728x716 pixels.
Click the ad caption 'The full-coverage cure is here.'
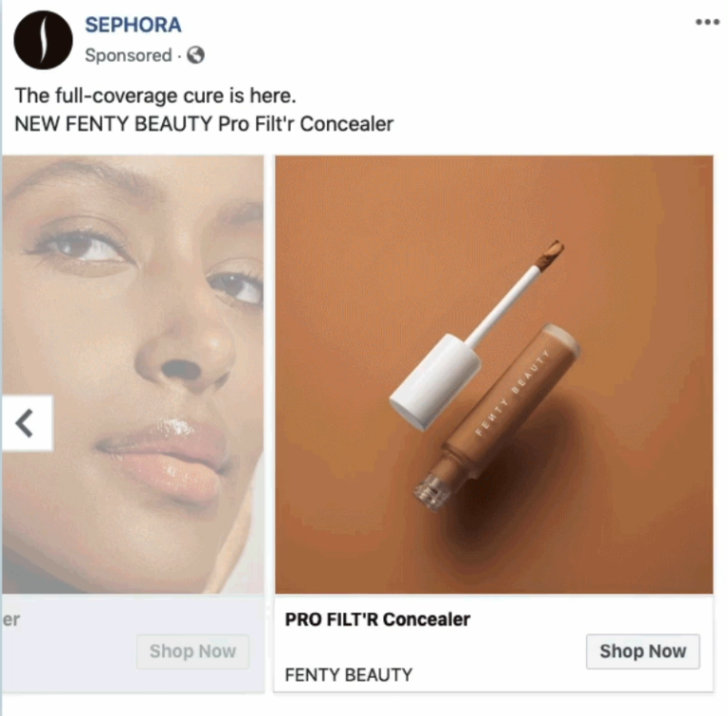coord(155,96)
